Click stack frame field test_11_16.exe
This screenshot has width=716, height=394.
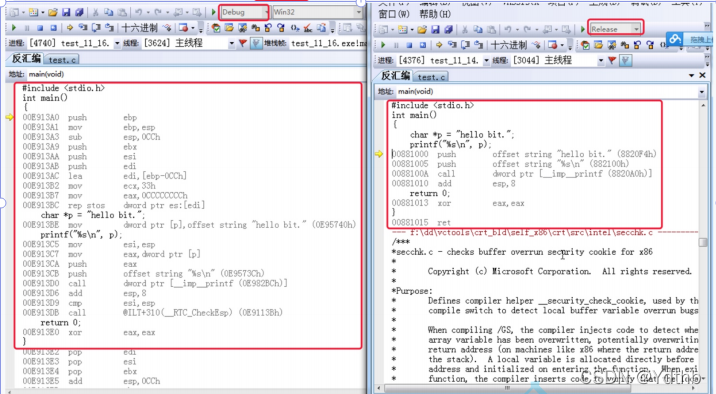click(328, 43)
